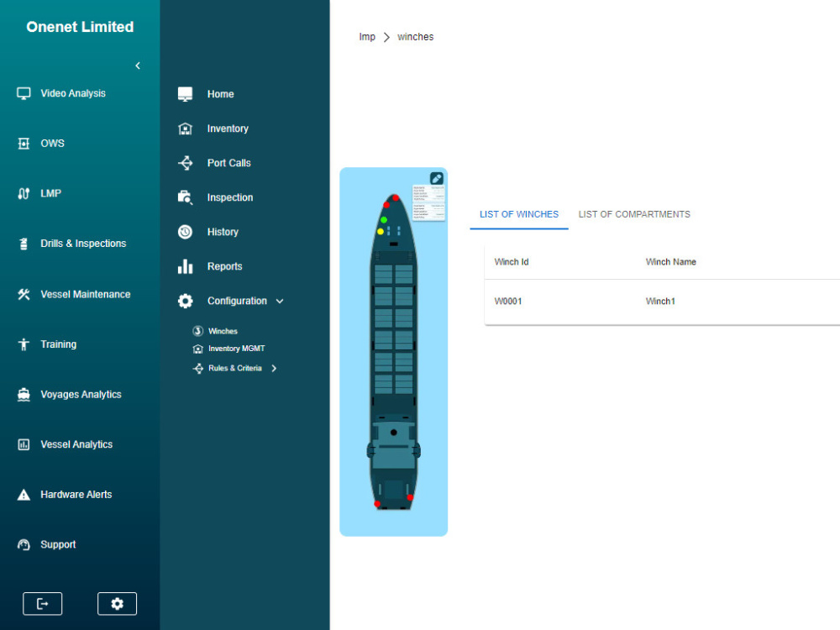The image size is (840, 630).
Task: Open Drills & Inspections
Action: 83,244
